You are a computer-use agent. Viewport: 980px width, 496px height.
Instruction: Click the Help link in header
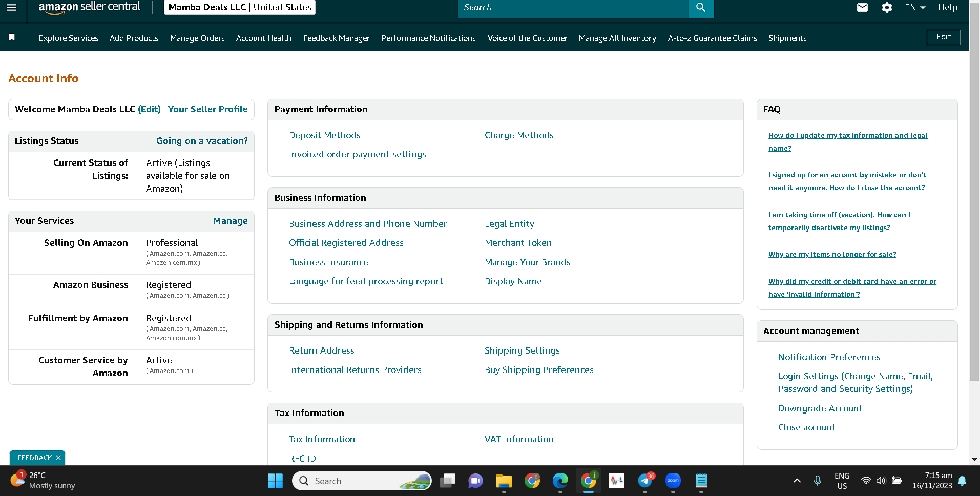948,7
